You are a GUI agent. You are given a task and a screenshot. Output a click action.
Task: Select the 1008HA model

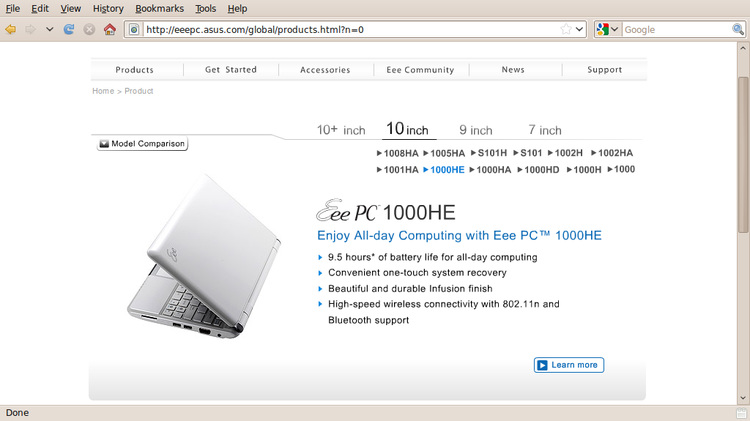click(397, 153)
